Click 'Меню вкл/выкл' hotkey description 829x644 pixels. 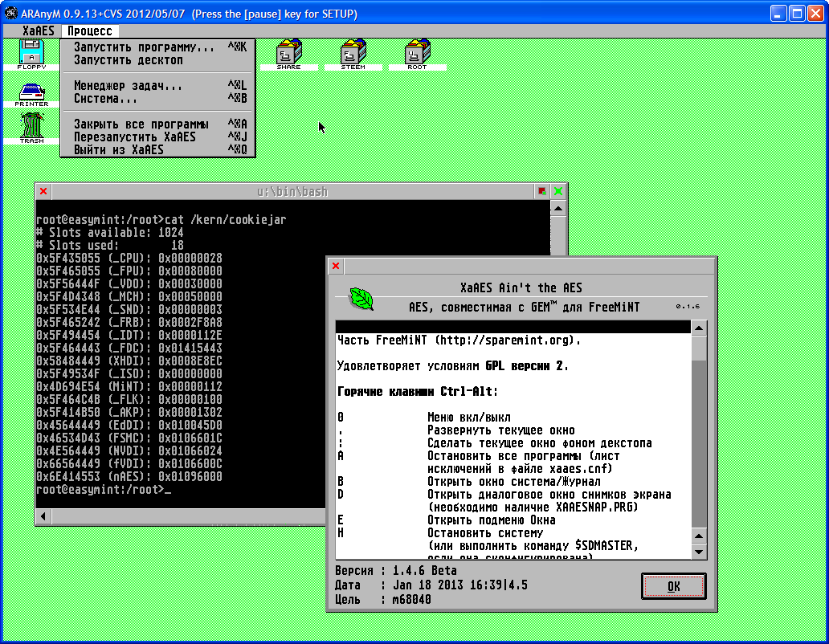(469, 418)
